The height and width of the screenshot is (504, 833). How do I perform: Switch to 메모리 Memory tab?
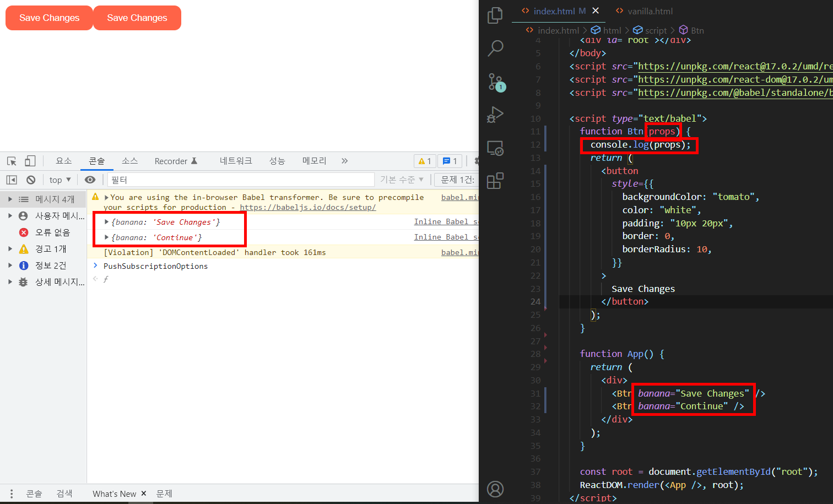pos(315,161)
